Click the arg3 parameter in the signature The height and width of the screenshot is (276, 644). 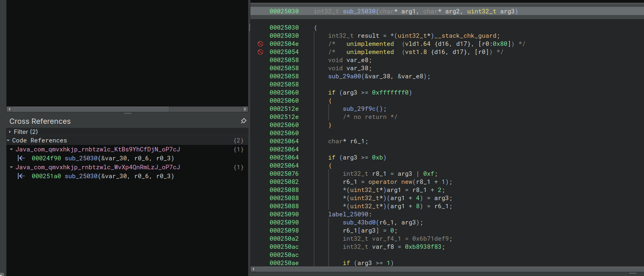(x=507, y=11)
